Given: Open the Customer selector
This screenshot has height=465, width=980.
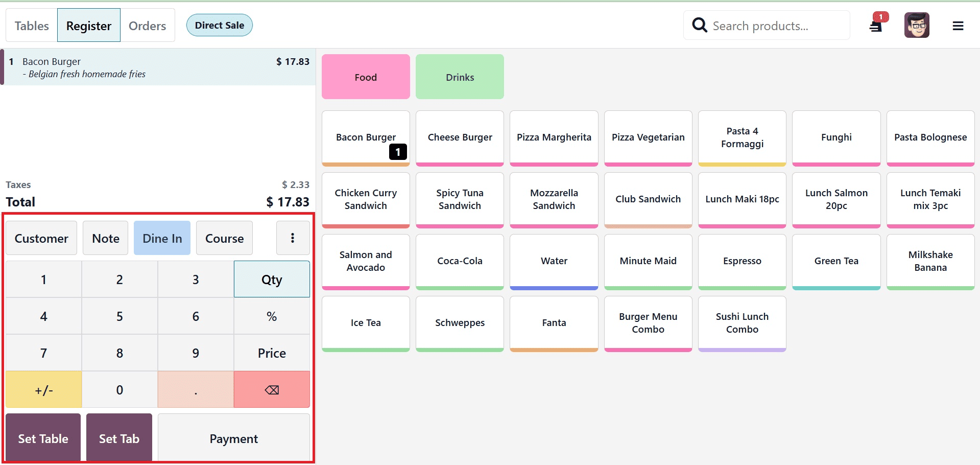Looking at the screenshot, I should pos(41,238).
